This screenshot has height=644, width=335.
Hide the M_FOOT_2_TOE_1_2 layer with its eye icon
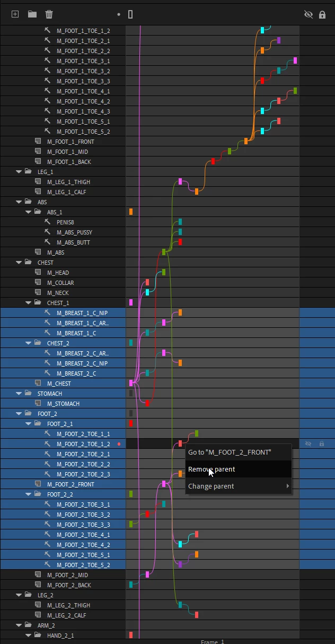308,444
